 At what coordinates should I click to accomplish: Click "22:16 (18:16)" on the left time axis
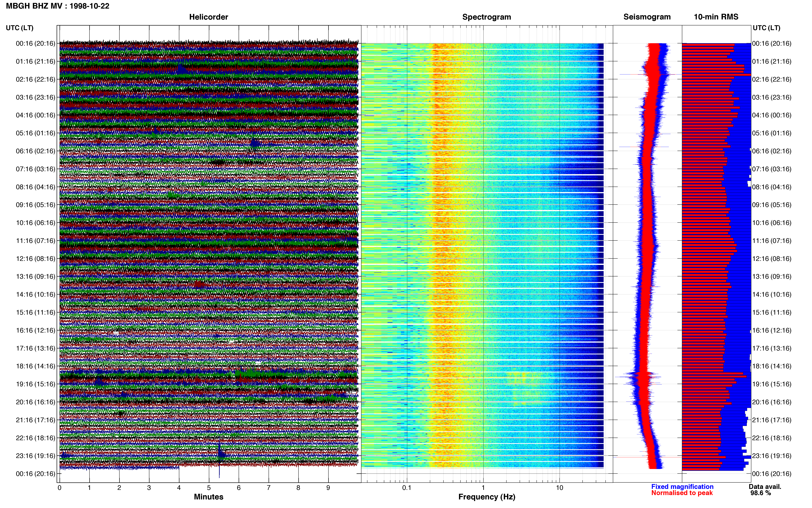[x=36, y=438]
